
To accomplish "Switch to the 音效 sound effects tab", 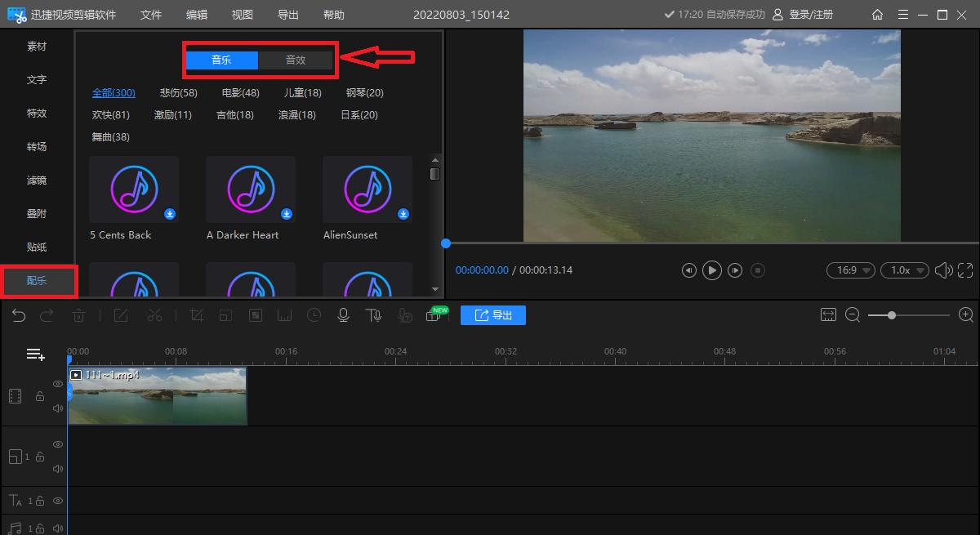I will [x=295, y=60].
